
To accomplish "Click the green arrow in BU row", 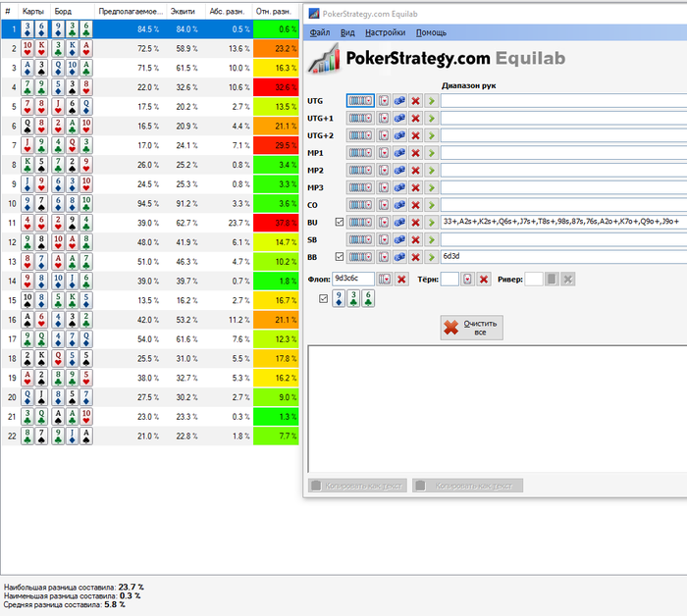I will point(431,223).
